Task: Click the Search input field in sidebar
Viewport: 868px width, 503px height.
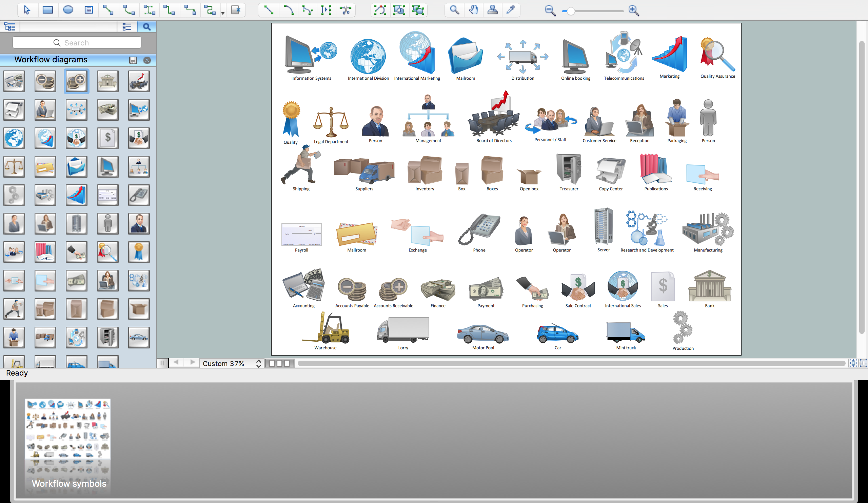Action: click(x=77, y=42)
